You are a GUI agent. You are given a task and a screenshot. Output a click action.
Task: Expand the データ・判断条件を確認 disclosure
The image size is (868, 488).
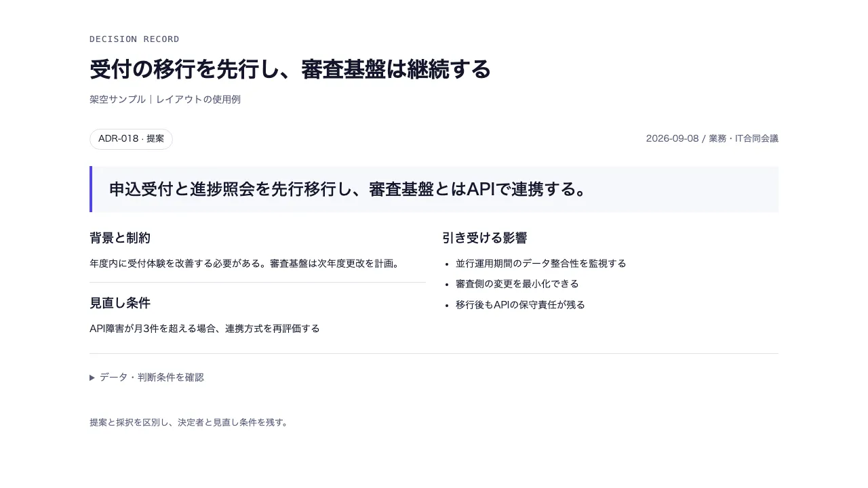point(147,378)
